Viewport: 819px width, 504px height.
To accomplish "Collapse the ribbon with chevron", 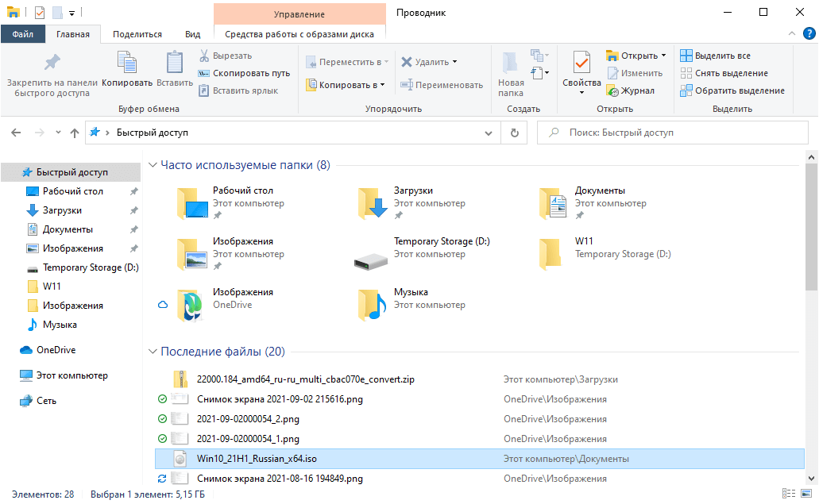I will pos(792,33).
